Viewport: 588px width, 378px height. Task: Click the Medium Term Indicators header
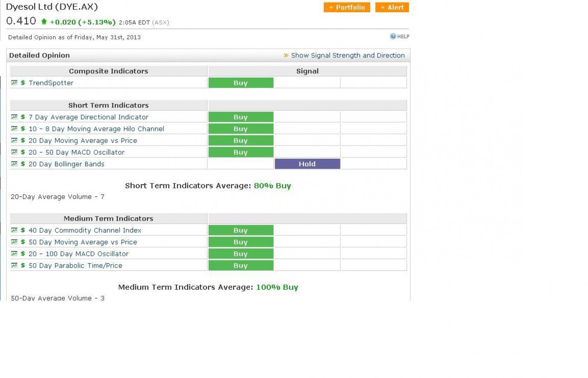click(x=109, y=219)
